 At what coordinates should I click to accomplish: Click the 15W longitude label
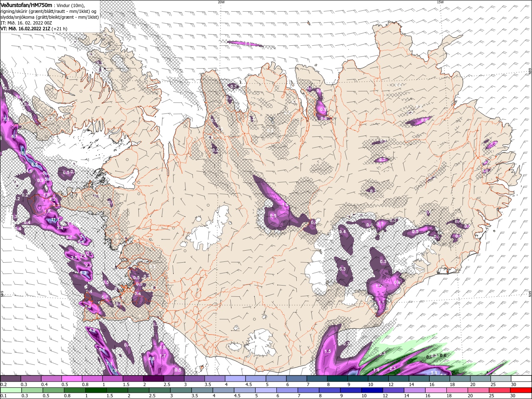(x=440, y=2)
